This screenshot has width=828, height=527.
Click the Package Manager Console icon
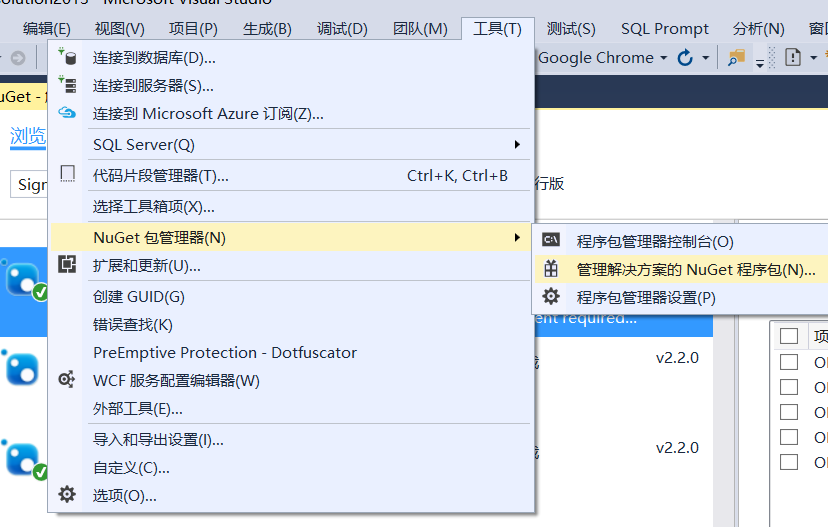click(551, 240)
